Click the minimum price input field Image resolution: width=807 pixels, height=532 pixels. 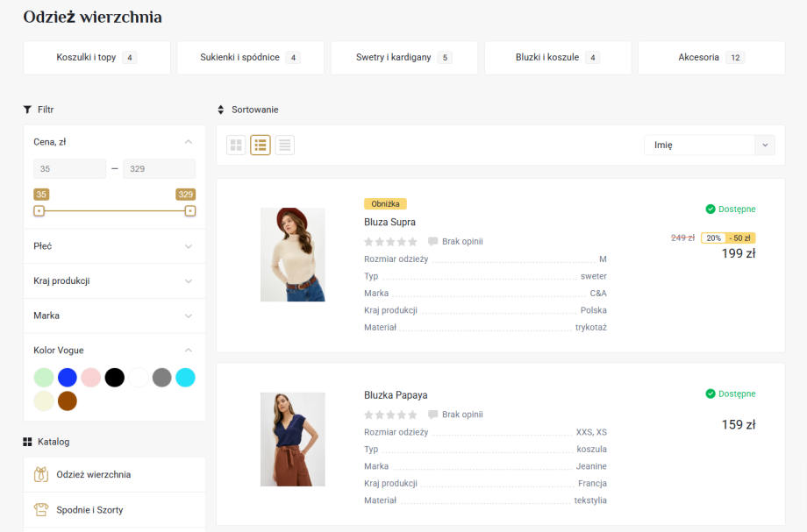pyautogui.click(x=69, y=168)
